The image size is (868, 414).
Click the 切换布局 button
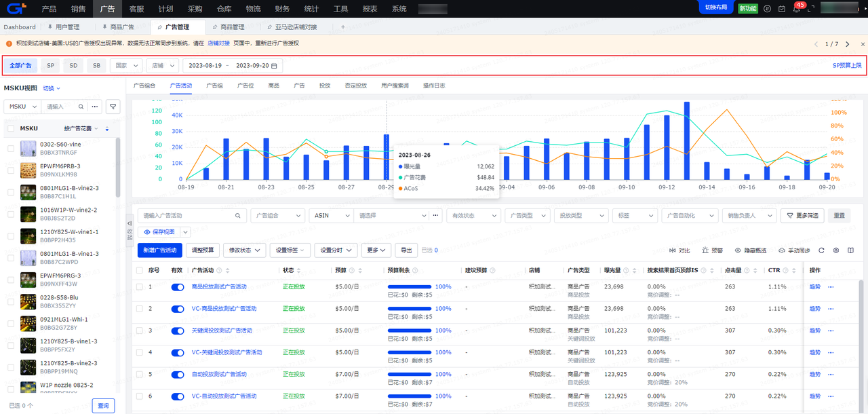(x=716, y=7)
